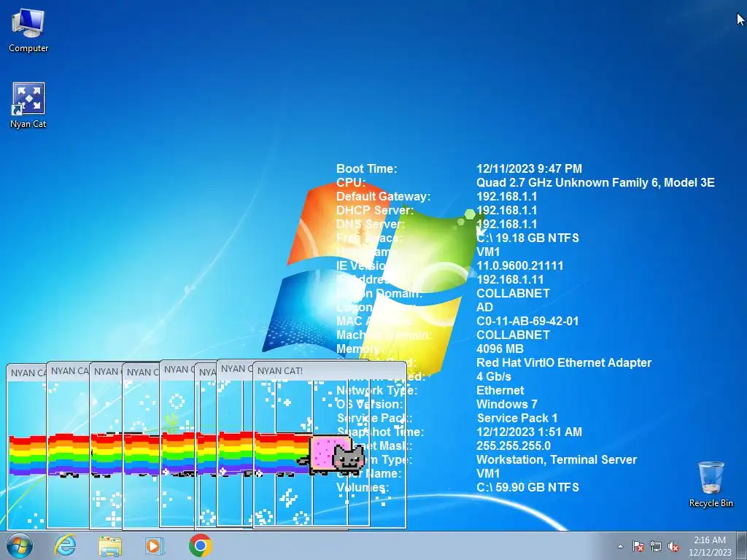Select the Nyan Cat shortcut on the desktop
747x560 pixels.
pos(28,106)
